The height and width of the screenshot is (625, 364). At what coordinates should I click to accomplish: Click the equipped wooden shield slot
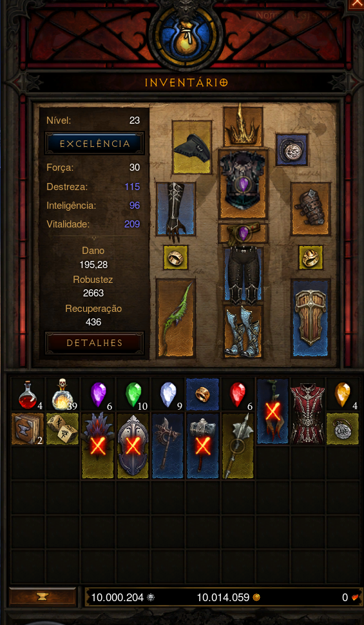(x=311, y=318)
